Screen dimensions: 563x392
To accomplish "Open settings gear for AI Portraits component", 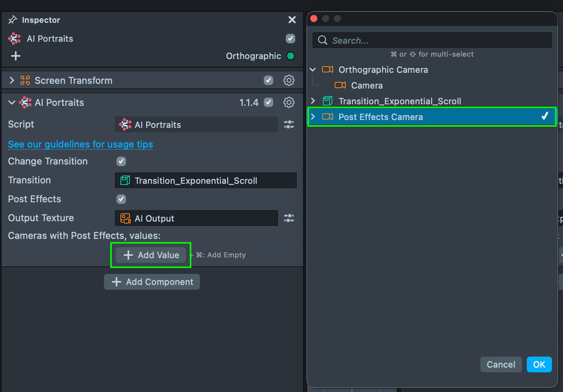I will (x=289, y=102).
